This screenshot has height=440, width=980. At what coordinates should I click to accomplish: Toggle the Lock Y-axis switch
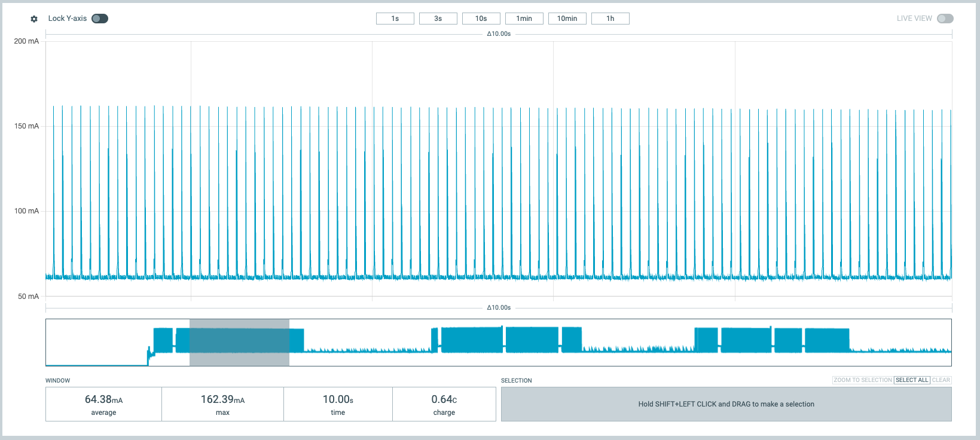point(100,19)
